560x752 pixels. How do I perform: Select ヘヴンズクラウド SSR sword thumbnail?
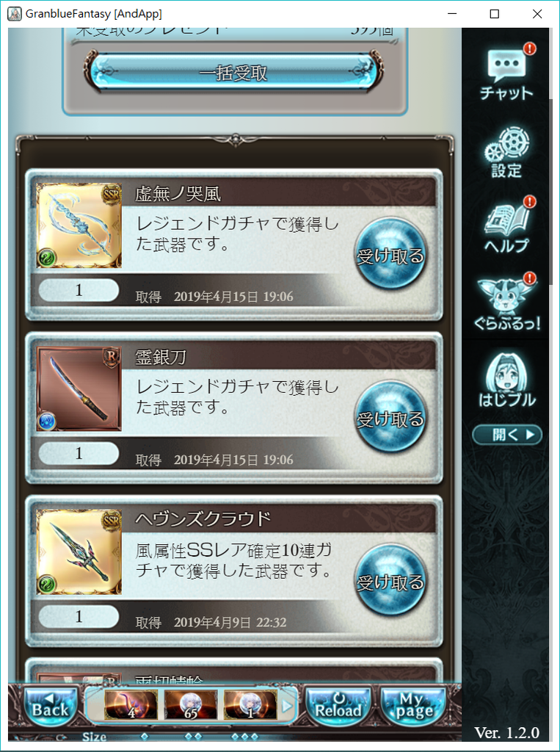[79, 552]
